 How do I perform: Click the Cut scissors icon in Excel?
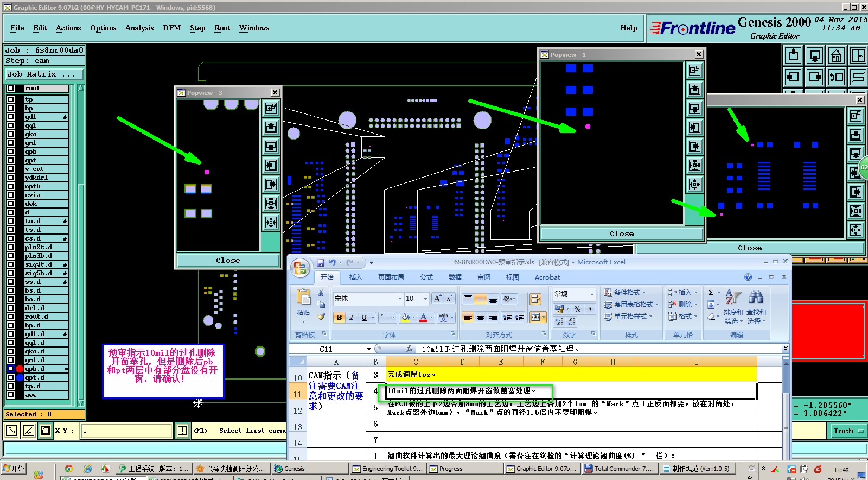321,293
